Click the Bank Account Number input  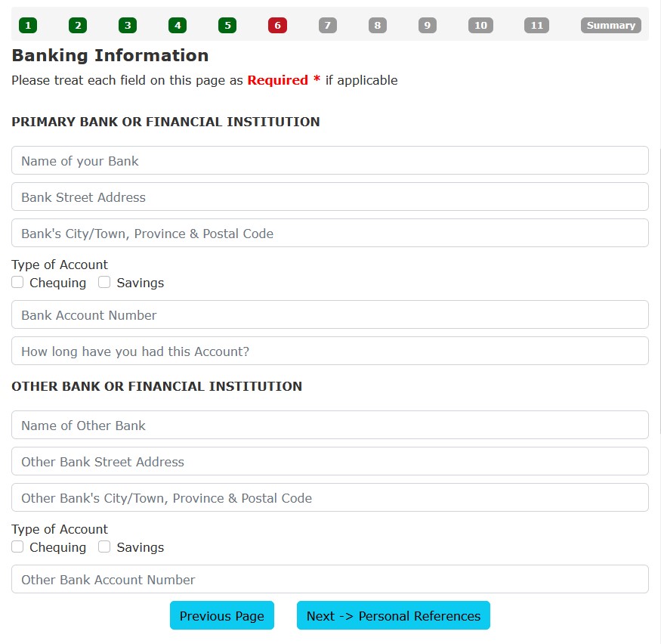click(329, 315)
